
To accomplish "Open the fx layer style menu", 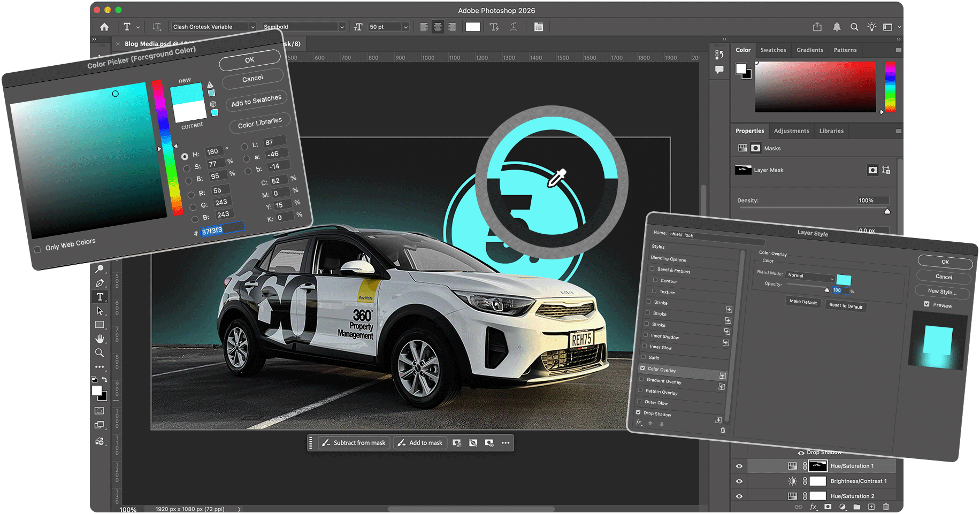I will coord(814,507).
